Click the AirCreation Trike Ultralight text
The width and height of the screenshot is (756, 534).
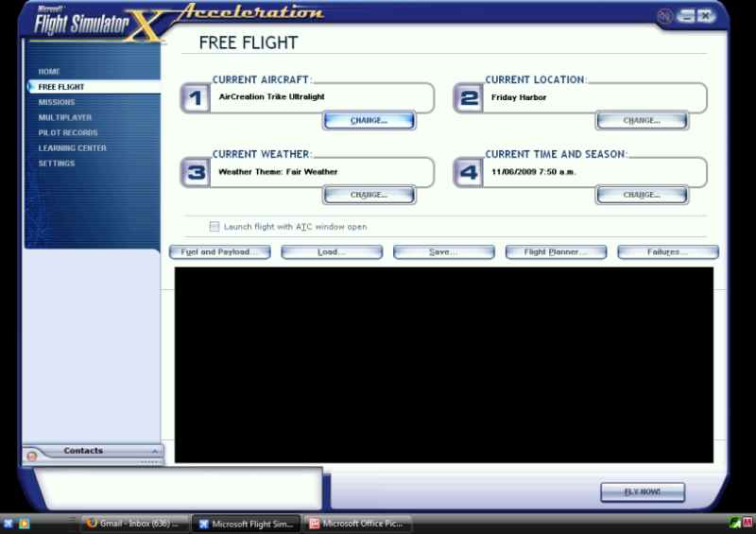coord(271,96)
